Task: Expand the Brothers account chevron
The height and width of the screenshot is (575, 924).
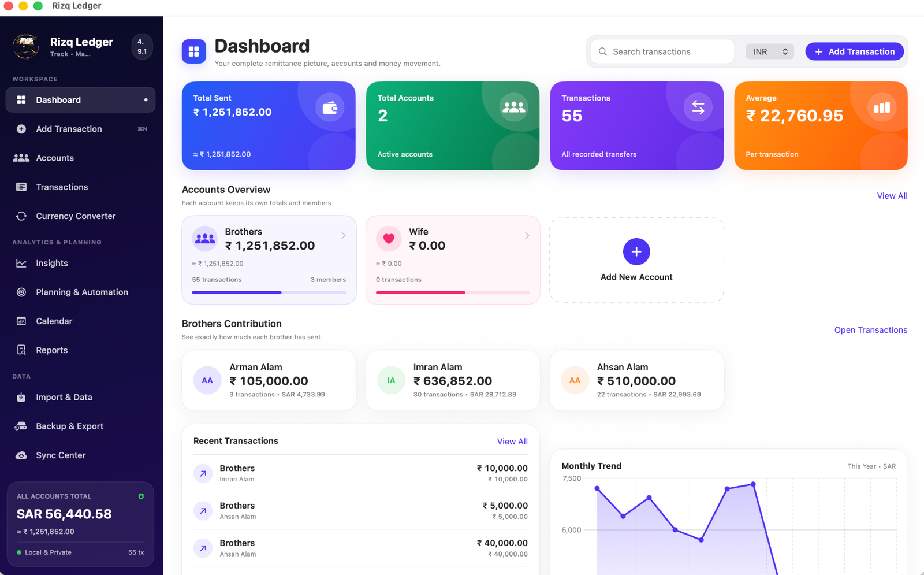Action: tap(343, 236)
